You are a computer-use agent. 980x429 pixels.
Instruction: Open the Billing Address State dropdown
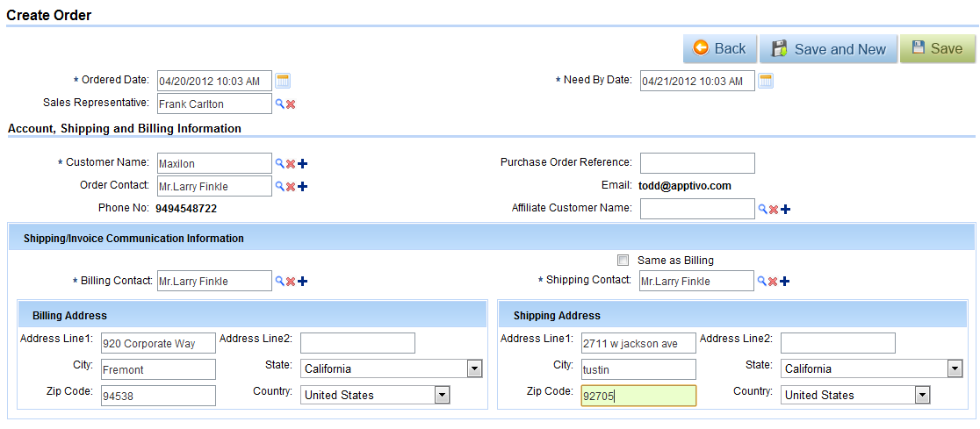coord(474,368)
